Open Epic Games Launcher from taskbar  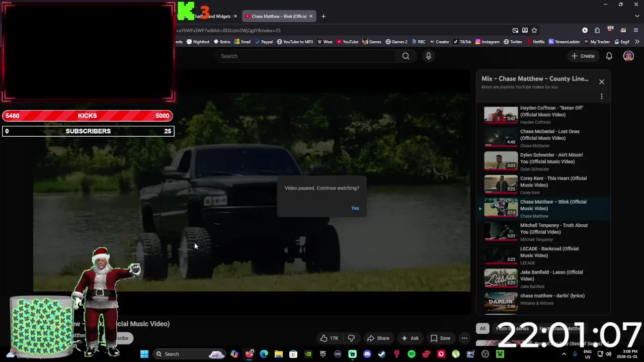point(323,354)
